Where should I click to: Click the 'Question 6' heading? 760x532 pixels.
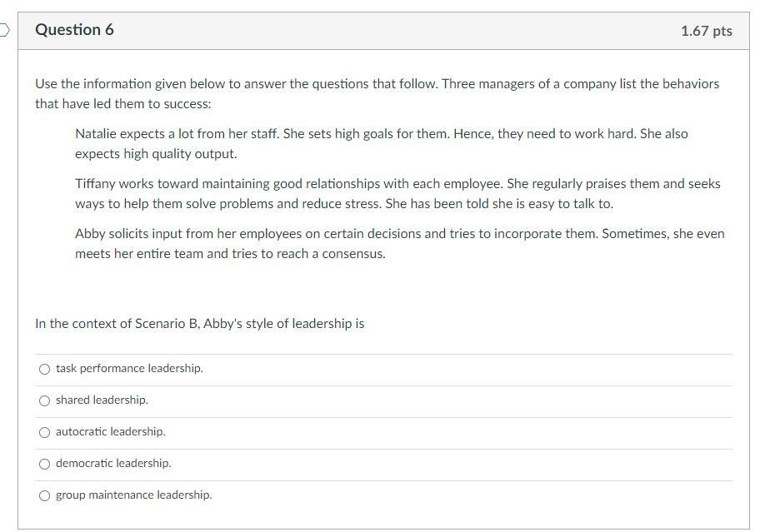[74, 30]
